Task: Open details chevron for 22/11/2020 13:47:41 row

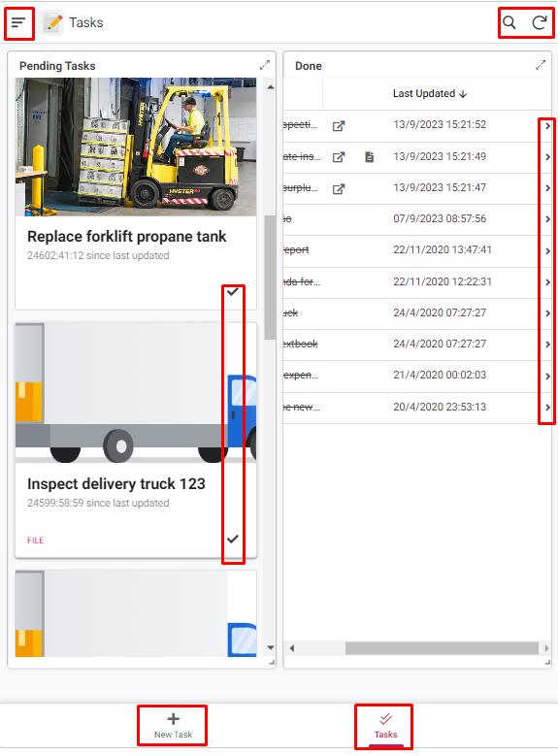Action: (547, 250)
